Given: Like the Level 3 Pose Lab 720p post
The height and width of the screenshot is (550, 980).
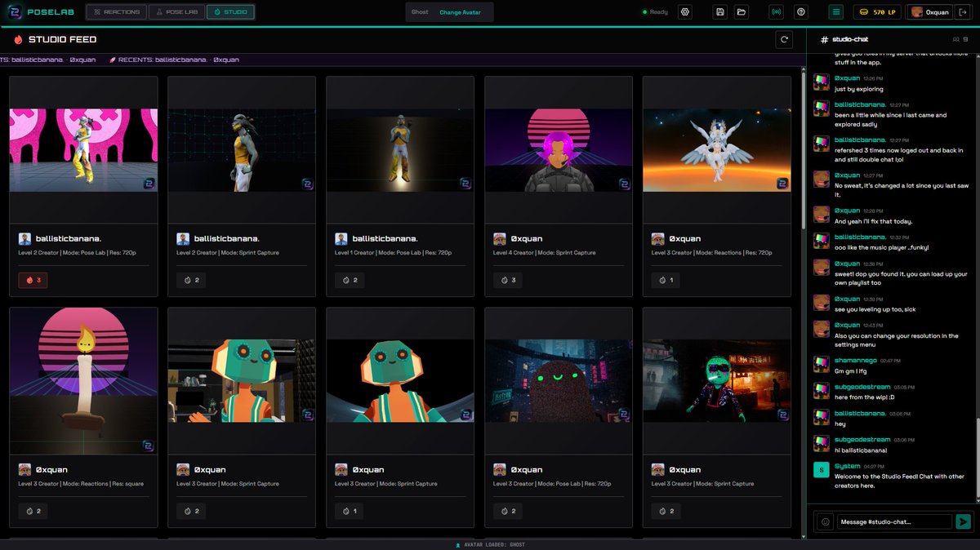Looking at the screenshot, I should pos(507,511).
